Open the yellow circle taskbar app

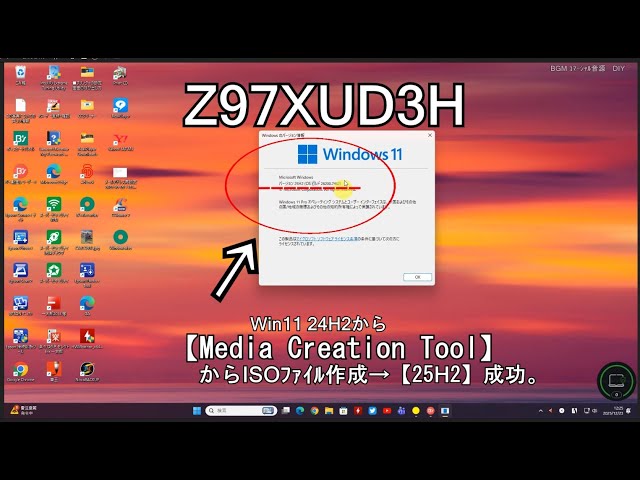click(416, 411)
